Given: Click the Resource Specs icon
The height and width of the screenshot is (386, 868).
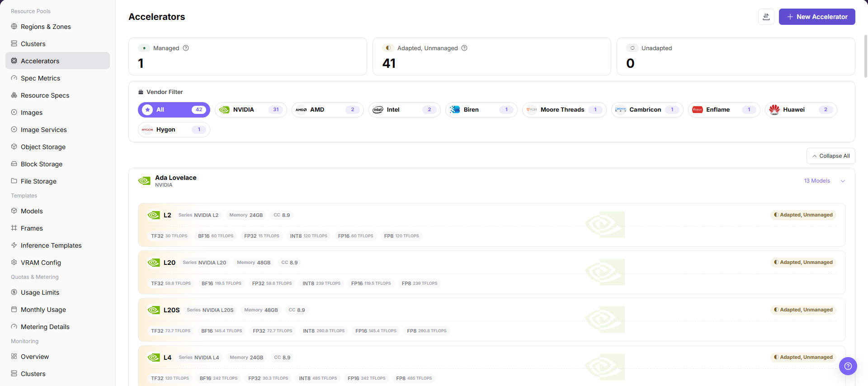Looking at the screenshot, I should click(x=14, y=95).
